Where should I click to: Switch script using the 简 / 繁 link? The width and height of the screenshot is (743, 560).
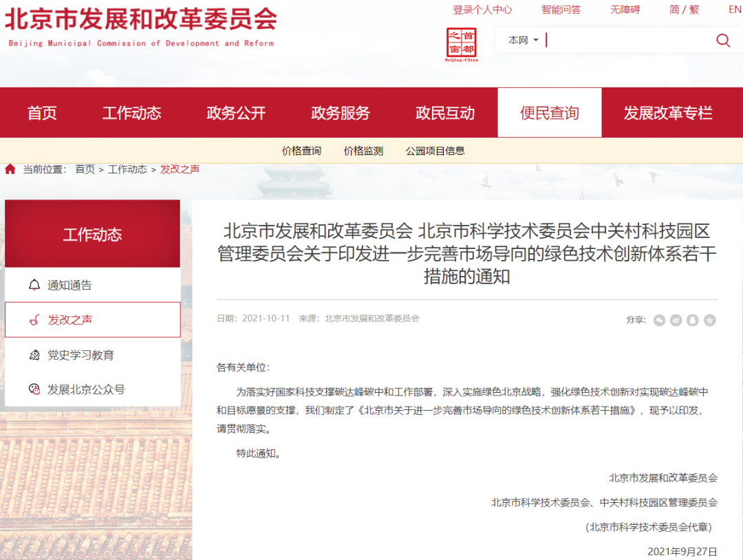(684, 10)
